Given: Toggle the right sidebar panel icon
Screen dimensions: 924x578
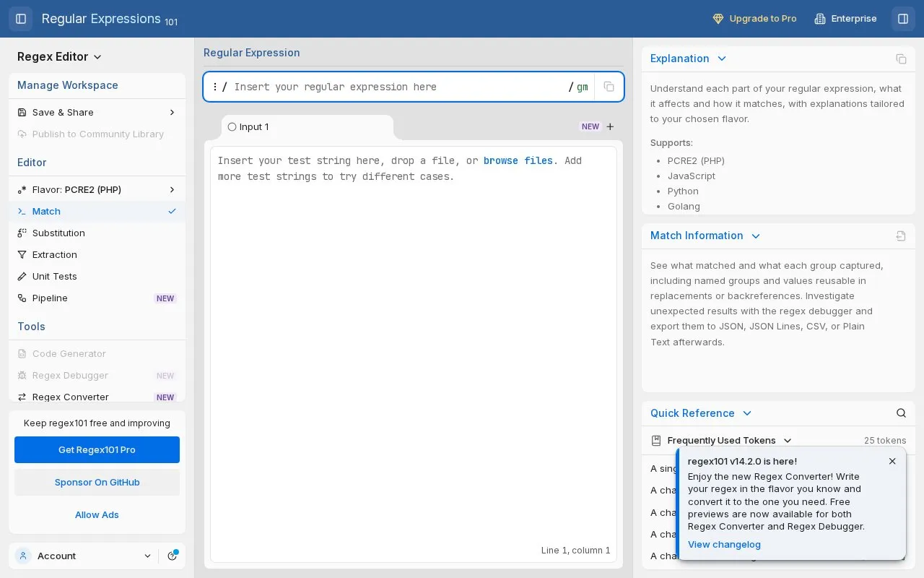Looking at the screenshot, I should pos(903,19).
